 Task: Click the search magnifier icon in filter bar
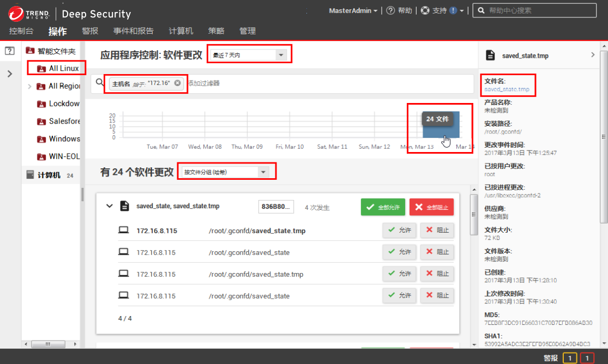click(100, 83)
